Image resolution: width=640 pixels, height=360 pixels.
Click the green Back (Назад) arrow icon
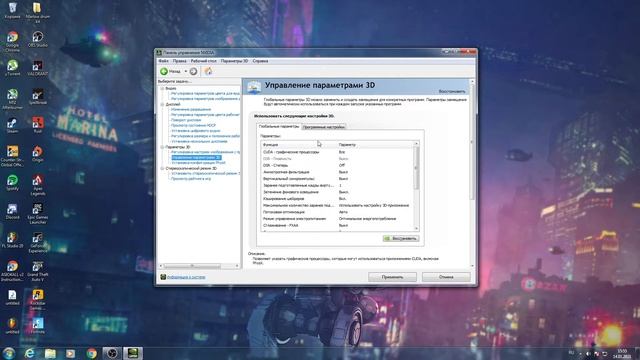[x=164, y=71]
